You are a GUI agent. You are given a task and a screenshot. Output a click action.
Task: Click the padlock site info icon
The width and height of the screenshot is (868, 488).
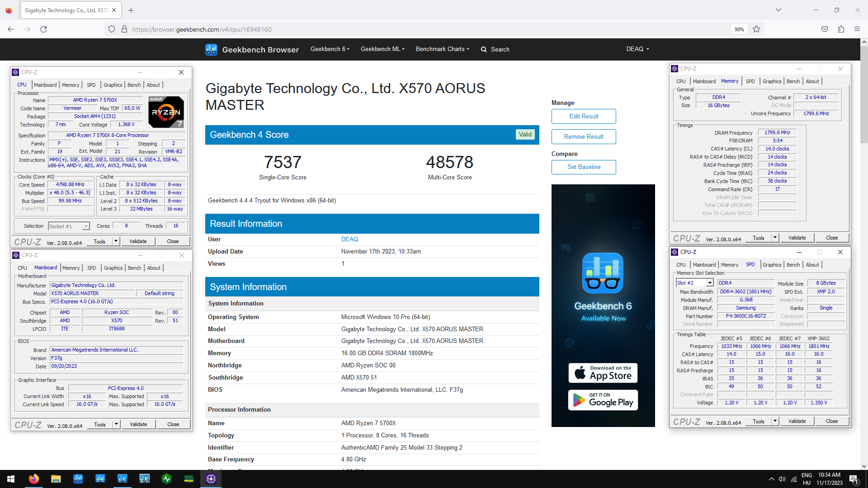[124, 29]
